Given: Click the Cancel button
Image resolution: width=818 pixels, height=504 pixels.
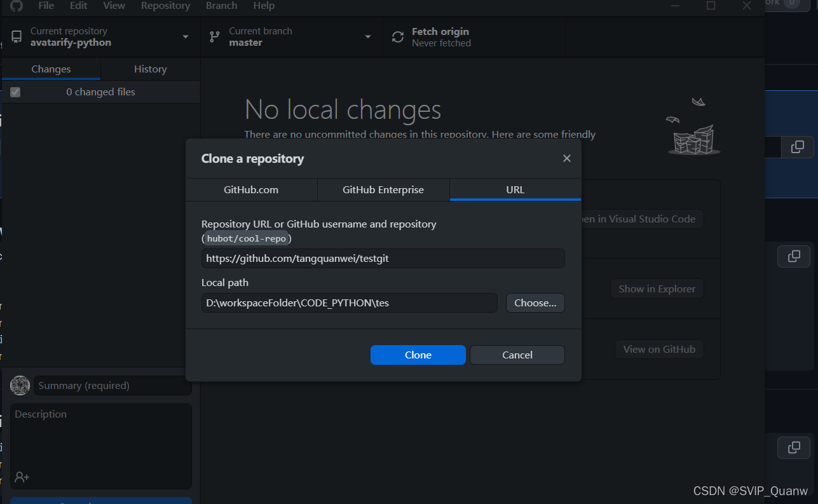Looking at the screenshot, I should pyautogui.click(x=517, y=355).
